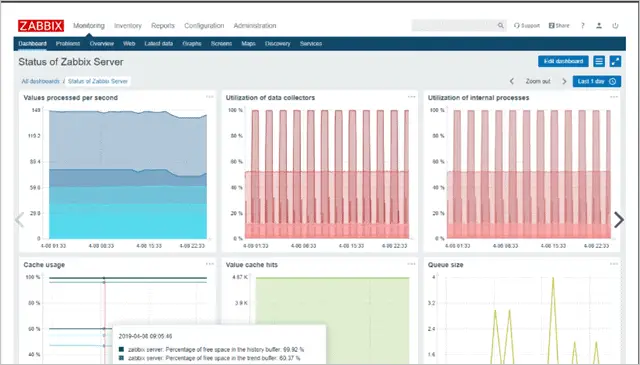The image size is (640, 365).
Task: Select the Problems submenu tab
Action: pyautogui.click(x=68, y=44)
